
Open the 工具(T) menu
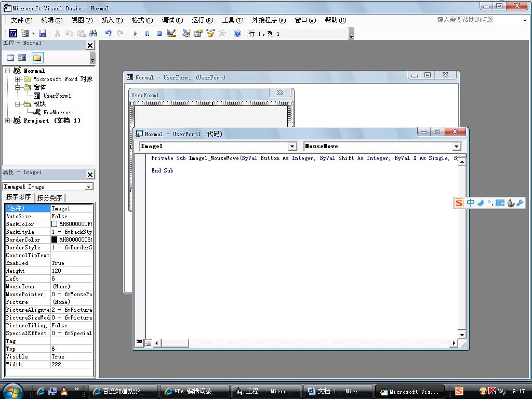233,20
